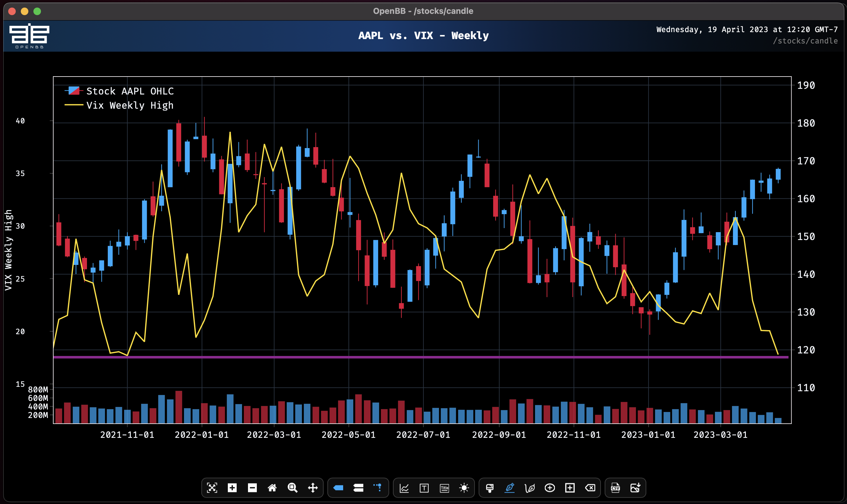This screenshot has height=504, width=847.
Task: Click the 2022-01-01 x-axis label
Action: click(x=202, y=435)
